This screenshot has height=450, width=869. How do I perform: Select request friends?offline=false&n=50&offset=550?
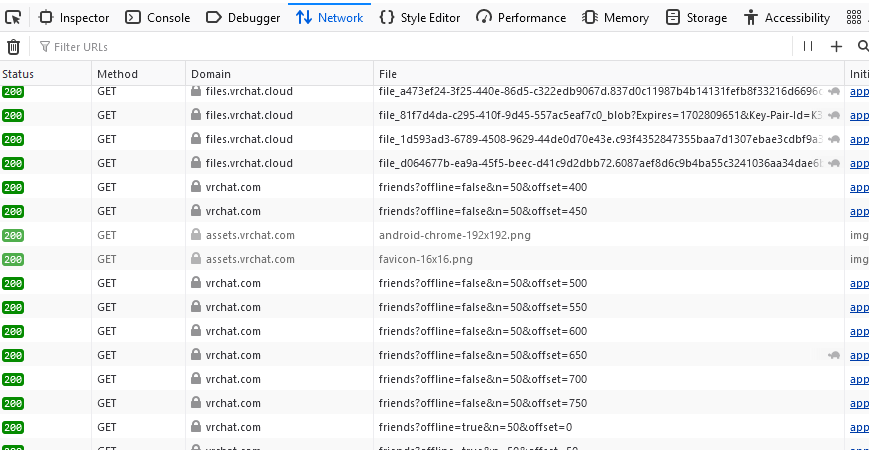point(434,307)
